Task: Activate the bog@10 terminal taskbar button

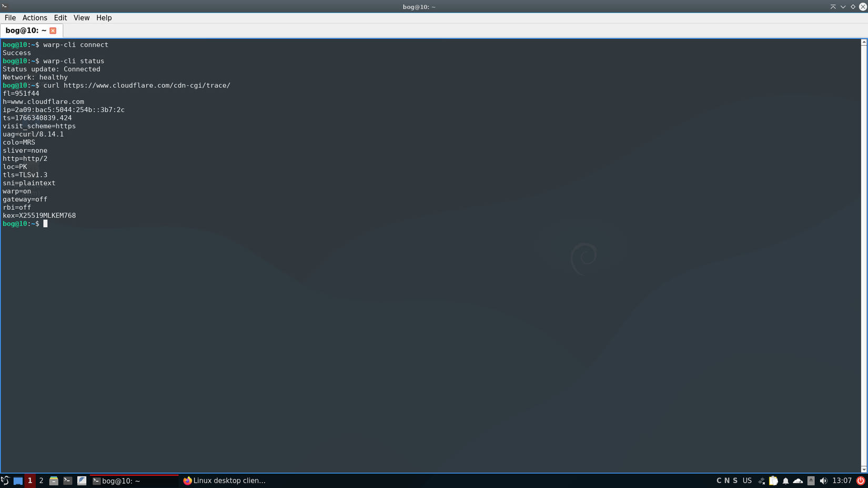Action: pyautogui.click(x=134, y=481)
